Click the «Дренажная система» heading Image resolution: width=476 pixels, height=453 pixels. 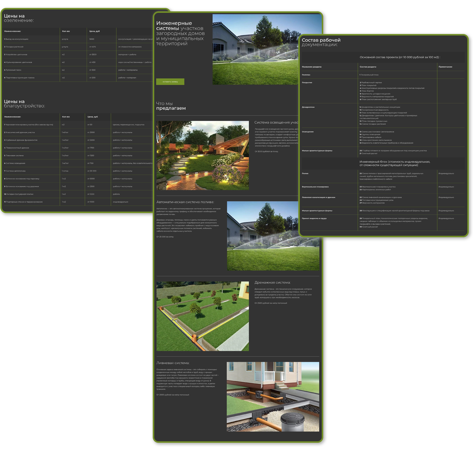(x=272, y=283)
